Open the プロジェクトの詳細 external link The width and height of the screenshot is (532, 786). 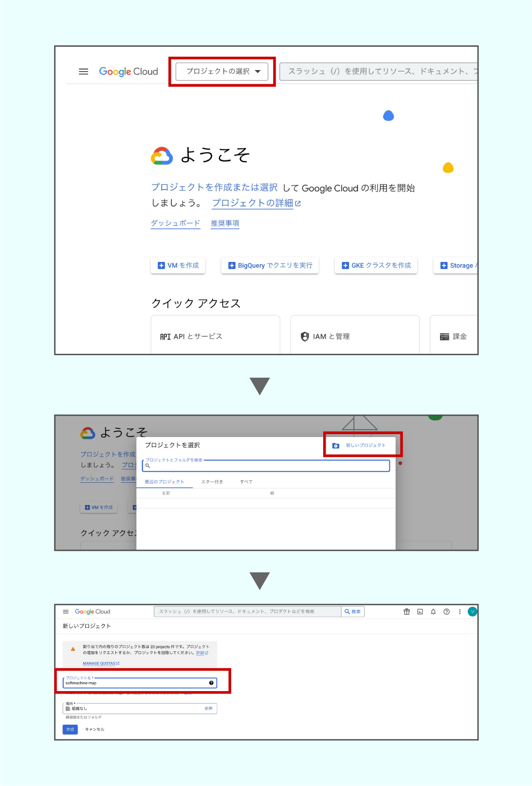pyautogui.click(x=257, y=203)
